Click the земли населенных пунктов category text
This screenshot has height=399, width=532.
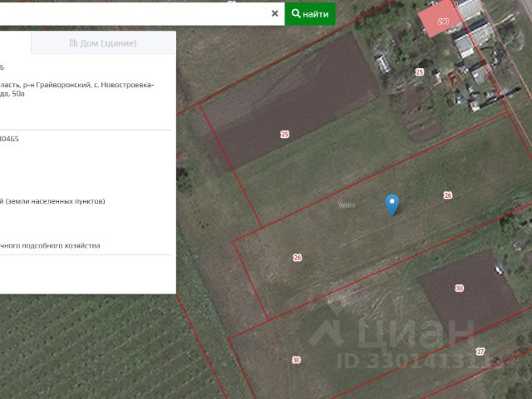point(55,201)
